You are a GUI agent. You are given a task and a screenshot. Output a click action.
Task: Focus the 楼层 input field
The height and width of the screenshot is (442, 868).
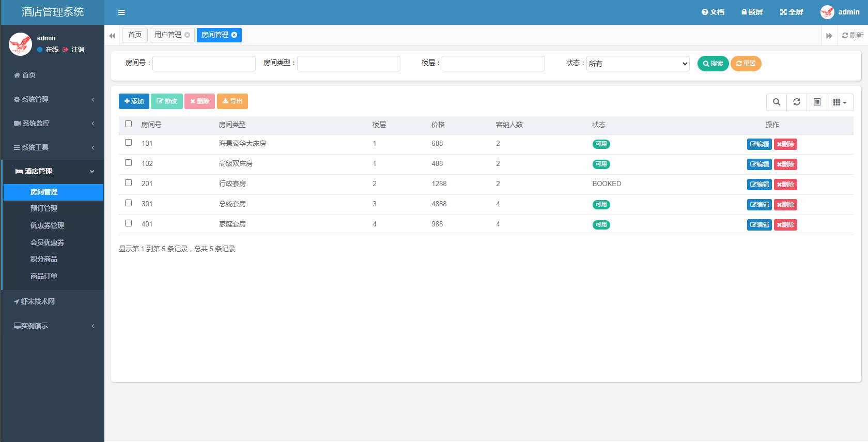(x=493, y=64)
